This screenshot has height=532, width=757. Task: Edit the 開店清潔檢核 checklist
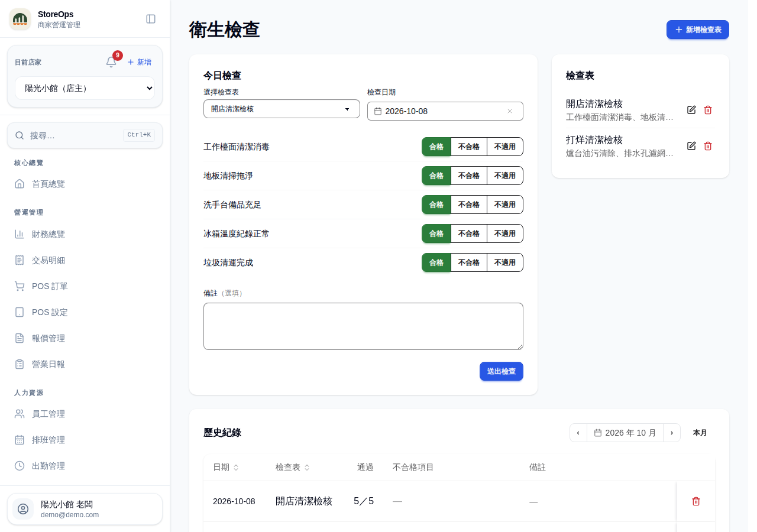[691, 110]
